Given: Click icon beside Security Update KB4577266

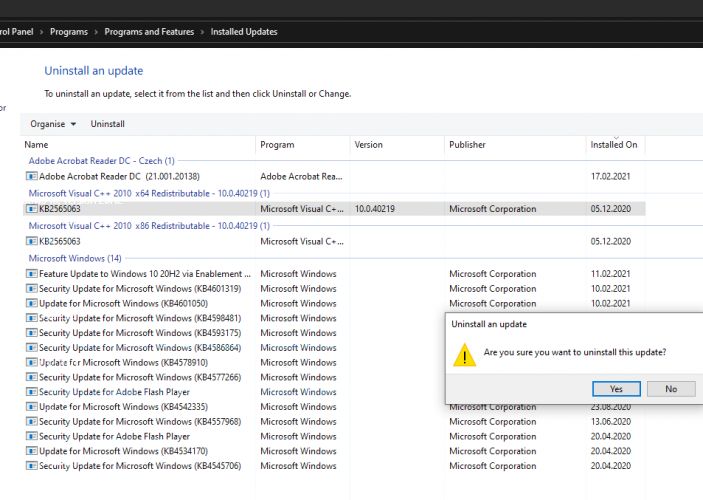Looking at the screenshot, I should point(31,377).
